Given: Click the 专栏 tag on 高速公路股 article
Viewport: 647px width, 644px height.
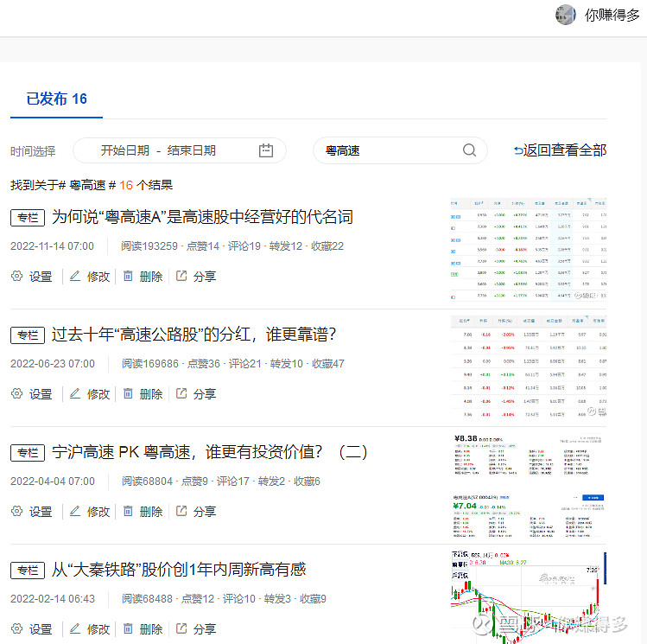Looking at the screenshot, I should point(28,335).
